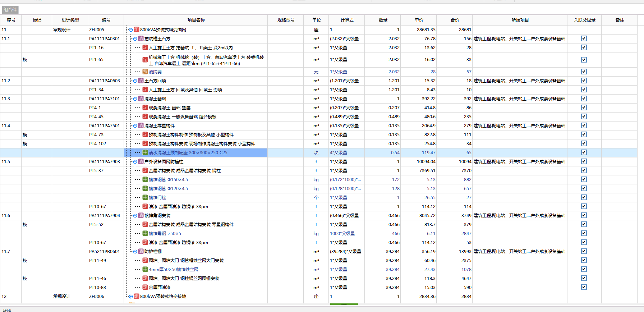
Task: Click the 费 icon beside 消纳费
Action: click(145, 72)
